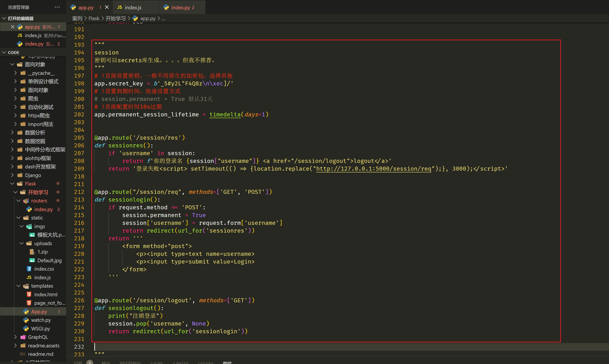Follow the 127.0.0.1:5000/session/req URL link

pyautogui.click(x=373, y=169)
